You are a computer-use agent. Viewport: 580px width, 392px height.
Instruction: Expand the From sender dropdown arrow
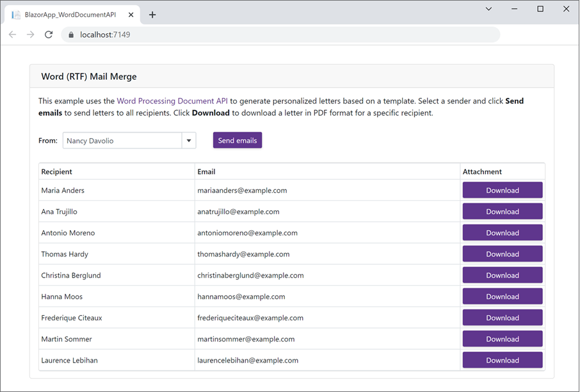(189, 141)
